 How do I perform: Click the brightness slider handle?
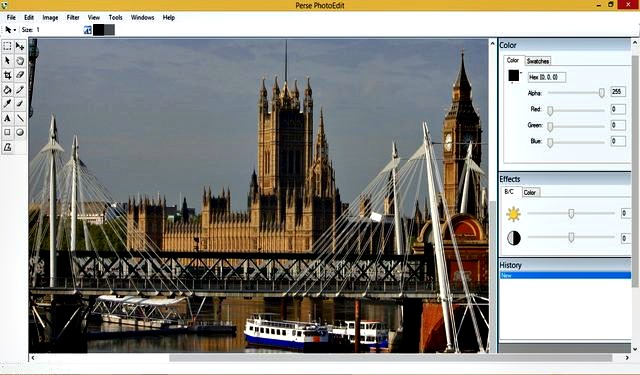click(571, 213)
